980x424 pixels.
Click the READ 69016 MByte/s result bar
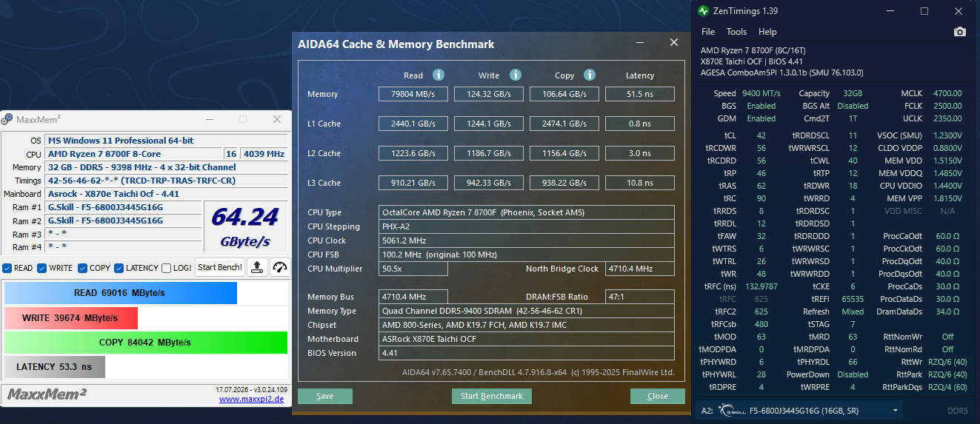coord(120,293)
